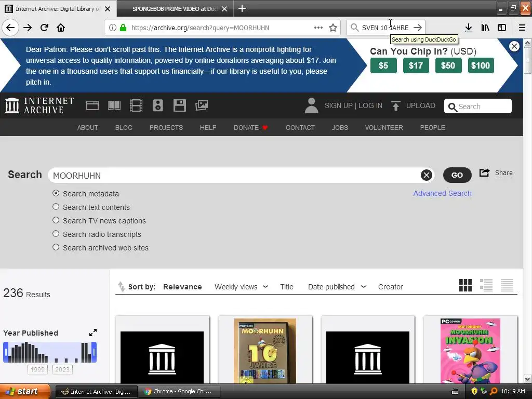Open the Images icon
The image size is (532, 399).
pos(202,105)
